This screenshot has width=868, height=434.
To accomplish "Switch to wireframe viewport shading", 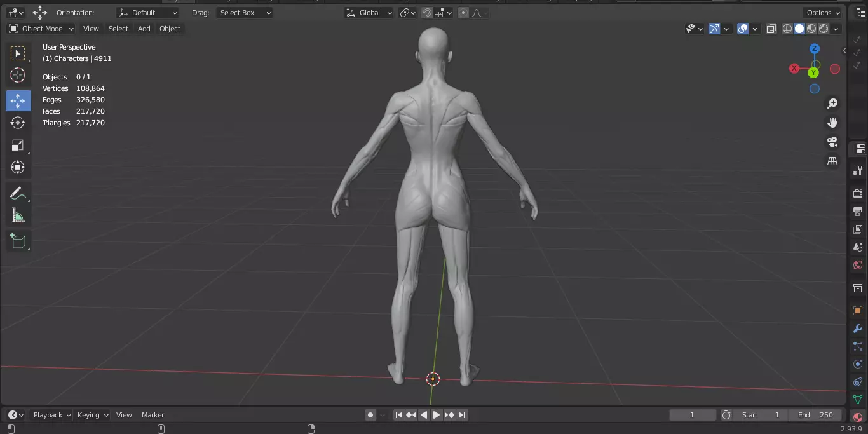I will tap(787, 29).
